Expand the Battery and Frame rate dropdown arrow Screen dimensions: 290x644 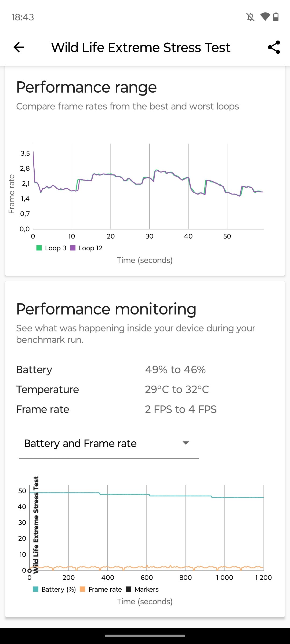click(x=186, y=443)
